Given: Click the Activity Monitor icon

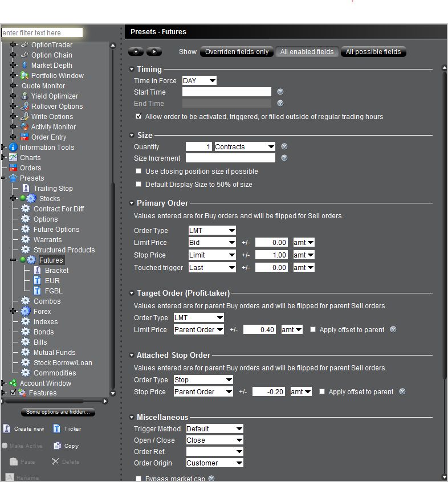Looking at the screenshot, I should (x=25, y=126).
